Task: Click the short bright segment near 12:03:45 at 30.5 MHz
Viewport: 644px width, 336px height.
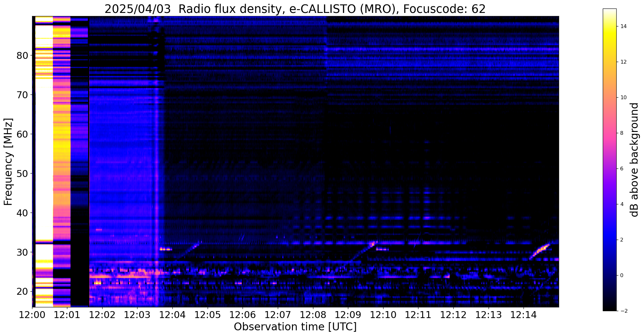Action: (166, 249)
